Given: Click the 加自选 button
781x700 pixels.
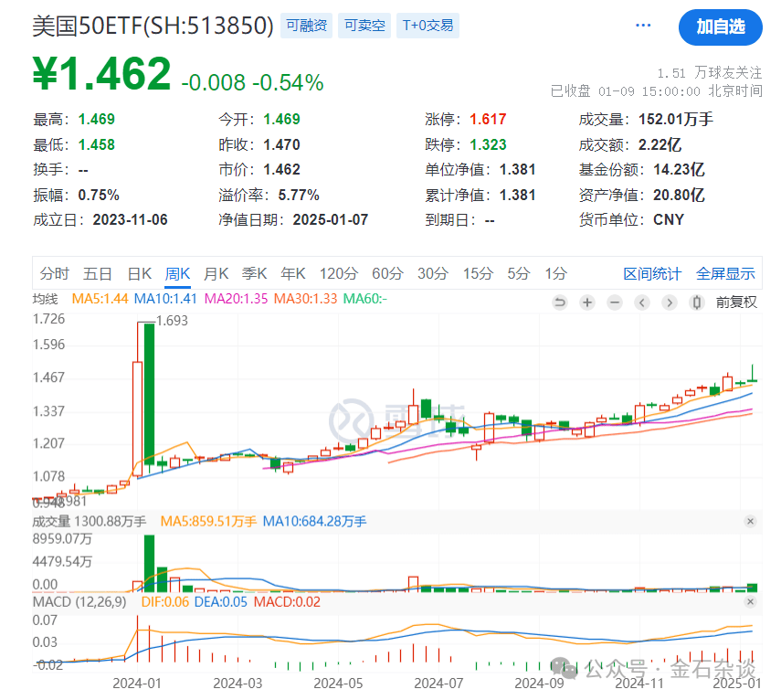Looking at the screenshot, I should [720, 27].
